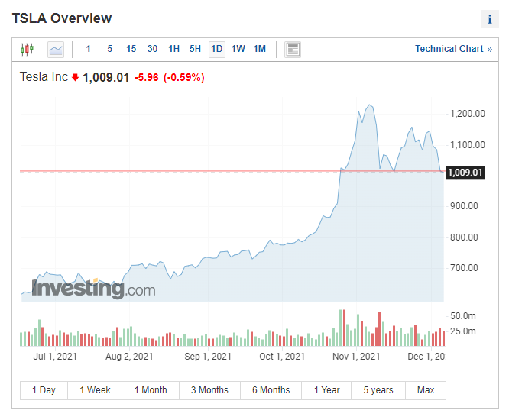Click the 1,009.01 current price marker on axis

pyautogui.click(x=465, y=173)
